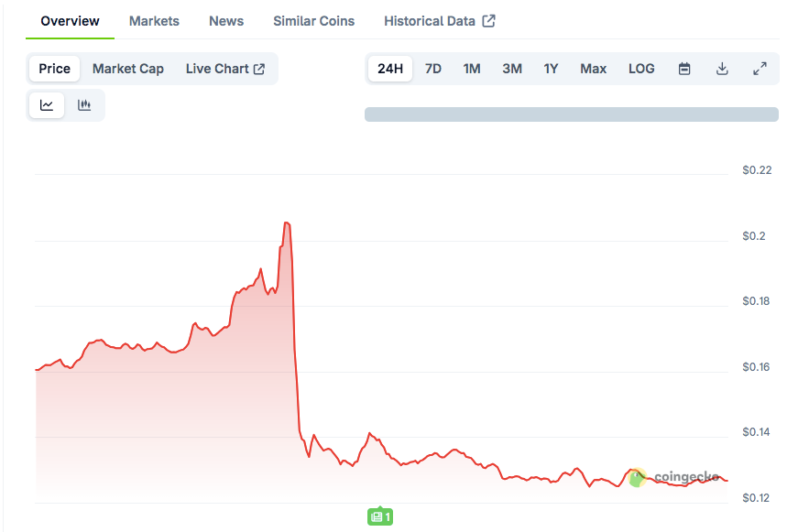
Task: Open the Live Chart external link
Action: [225, 69]
